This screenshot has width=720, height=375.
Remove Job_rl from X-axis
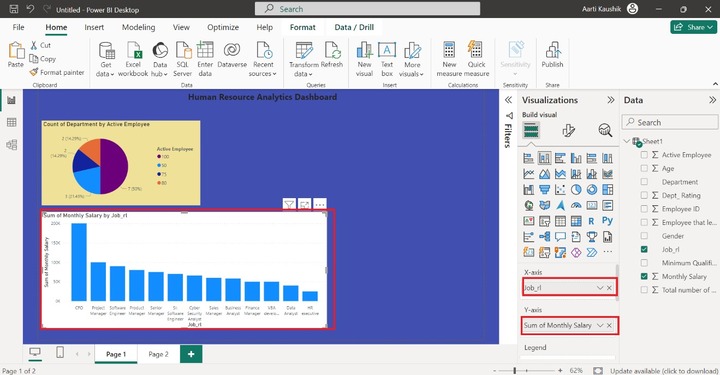coord(609,287)
